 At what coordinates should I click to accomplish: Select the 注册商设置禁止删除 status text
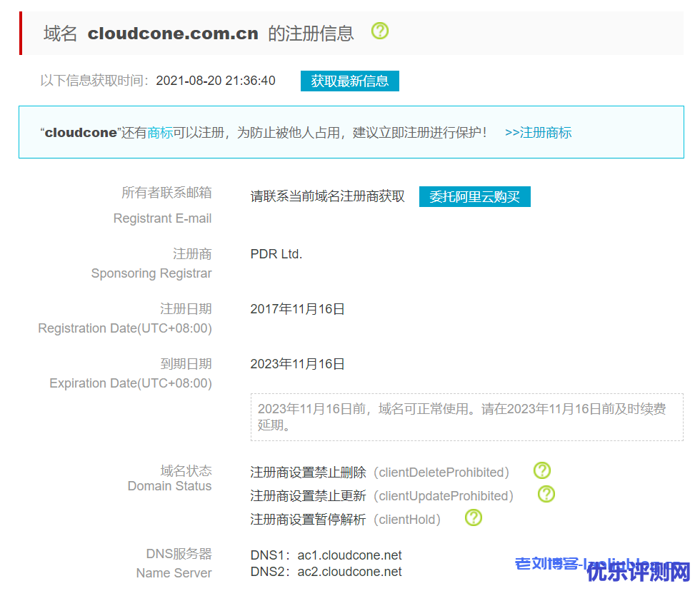(308, 473)
